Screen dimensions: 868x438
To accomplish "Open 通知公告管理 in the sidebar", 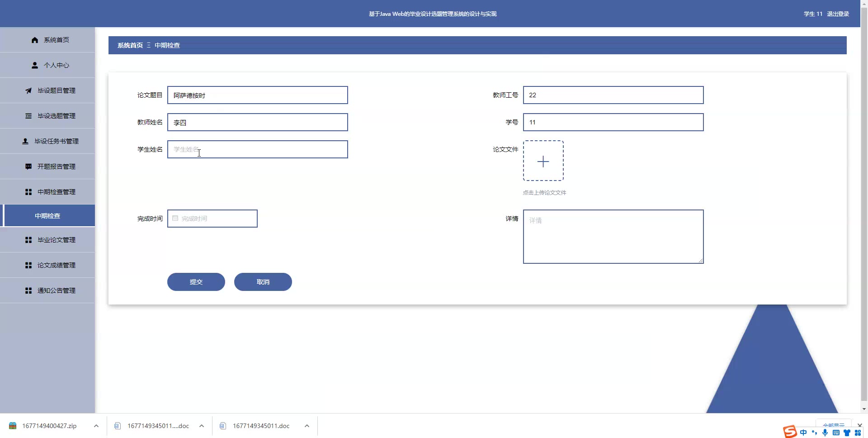I will point(47,290).
